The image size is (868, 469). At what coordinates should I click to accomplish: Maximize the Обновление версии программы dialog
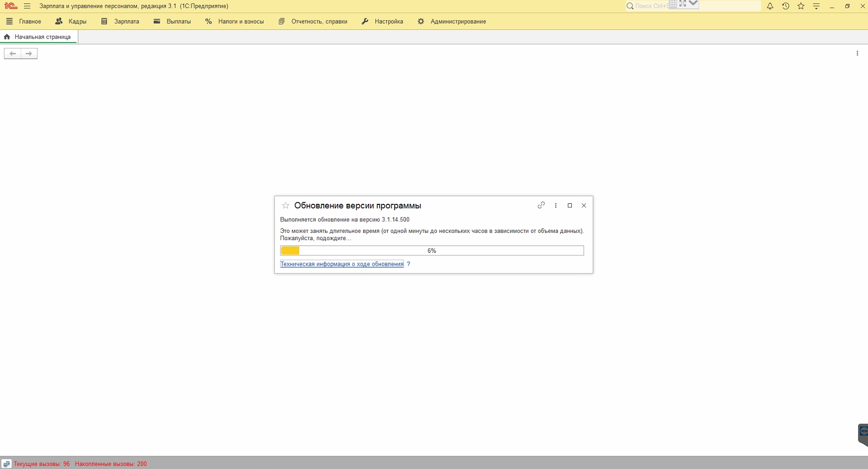570,205
